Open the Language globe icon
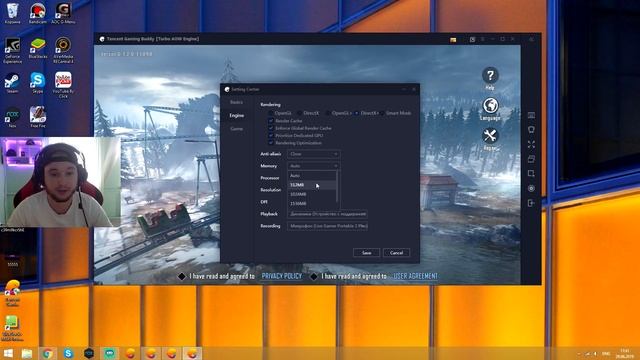 (490, 106)
